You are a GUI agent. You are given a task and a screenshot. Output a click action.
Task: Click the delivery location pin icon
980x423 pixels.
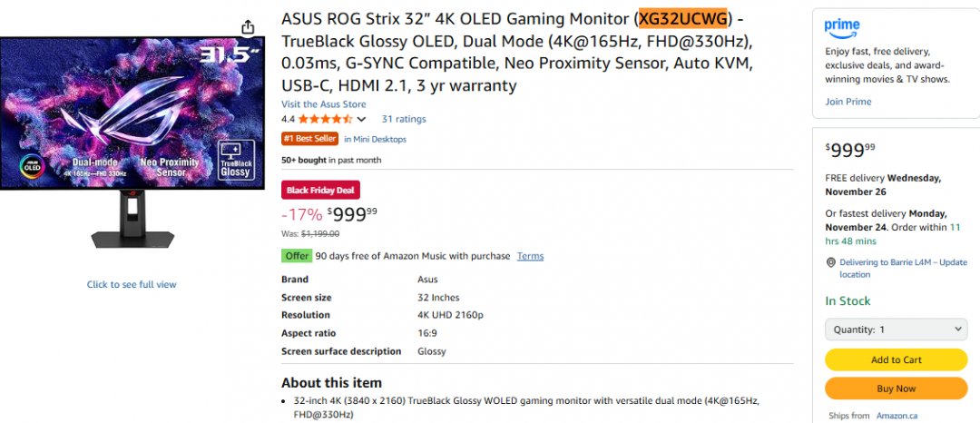click(830, 262)
